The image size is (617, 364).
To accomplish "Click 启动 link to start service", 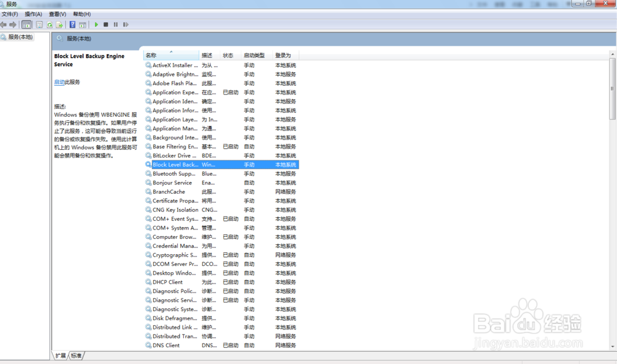I will coord(59,82).
